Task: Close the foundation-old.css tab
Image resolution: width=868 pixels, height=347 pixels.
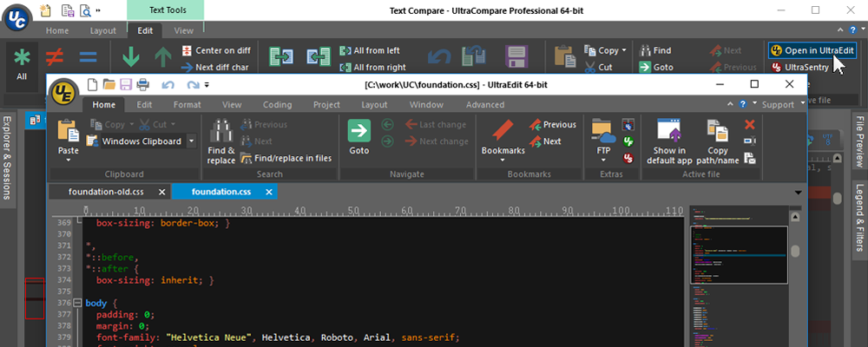Action: (161, 192)
